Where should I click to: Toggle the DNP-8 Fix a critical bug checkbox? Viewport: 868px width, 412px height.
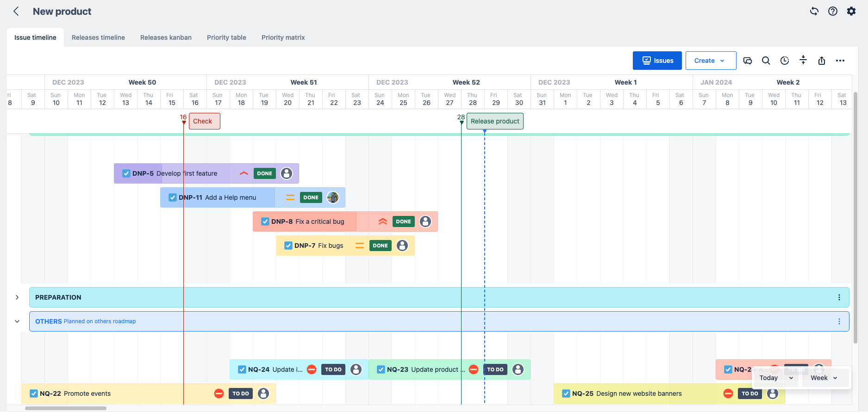click(265, 221)
